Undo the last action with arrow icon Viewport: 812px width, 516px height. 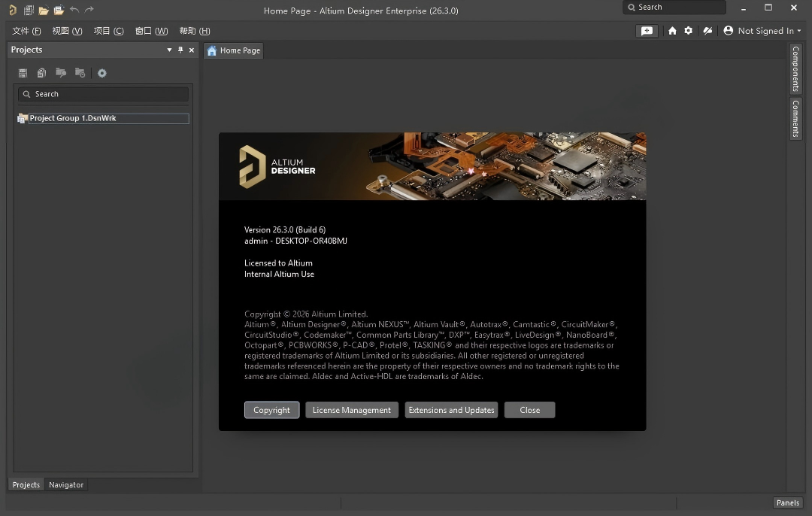(74, 10)
